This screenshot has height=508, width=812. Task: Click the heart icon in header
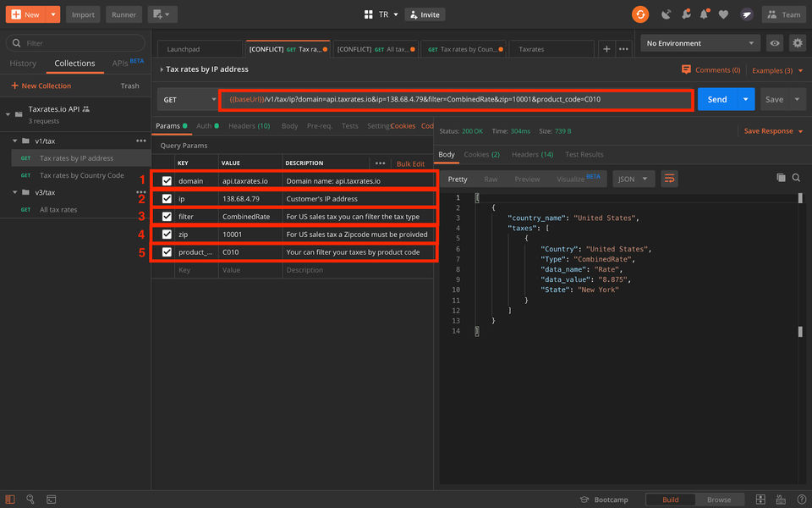(723, 14)
